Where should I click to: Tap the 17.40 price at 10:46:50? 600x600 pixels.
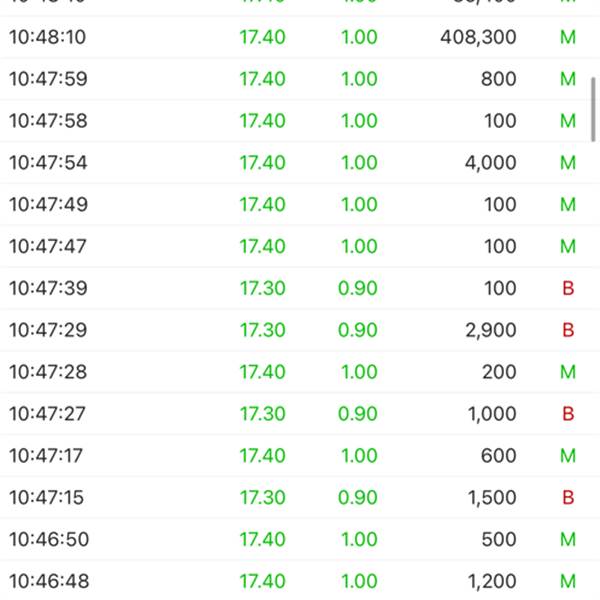pyautogui.click(x=262, y=540)
